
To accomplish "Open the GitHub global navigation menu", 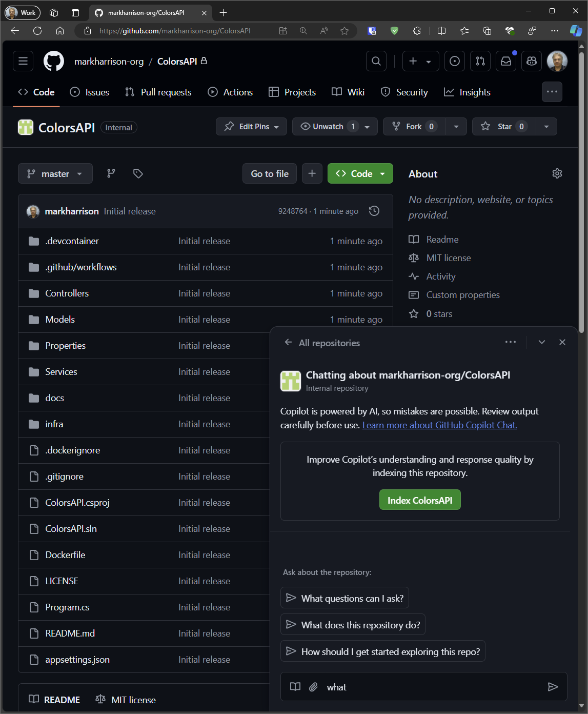I will (23, 61).
